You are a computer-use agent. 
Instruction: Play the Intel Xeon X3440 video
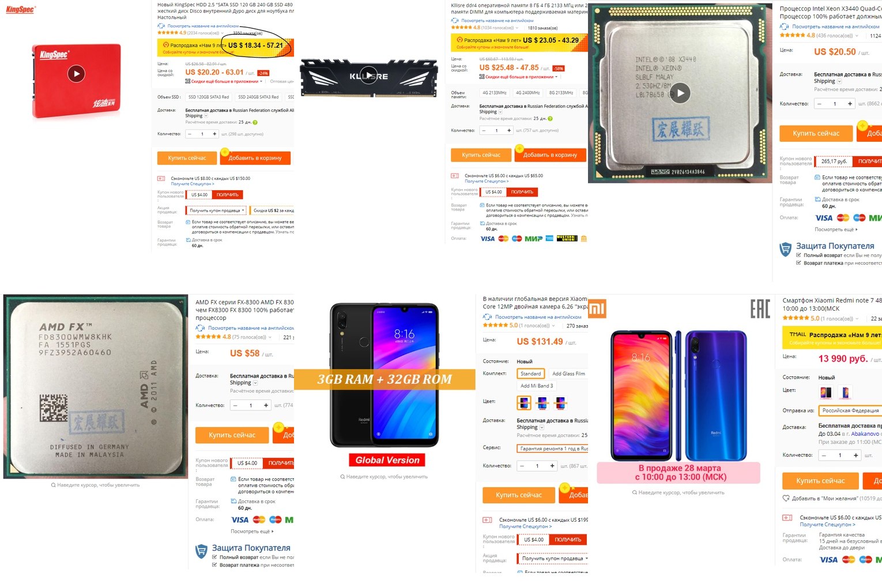pyautogui.click(x=680, y=93)
